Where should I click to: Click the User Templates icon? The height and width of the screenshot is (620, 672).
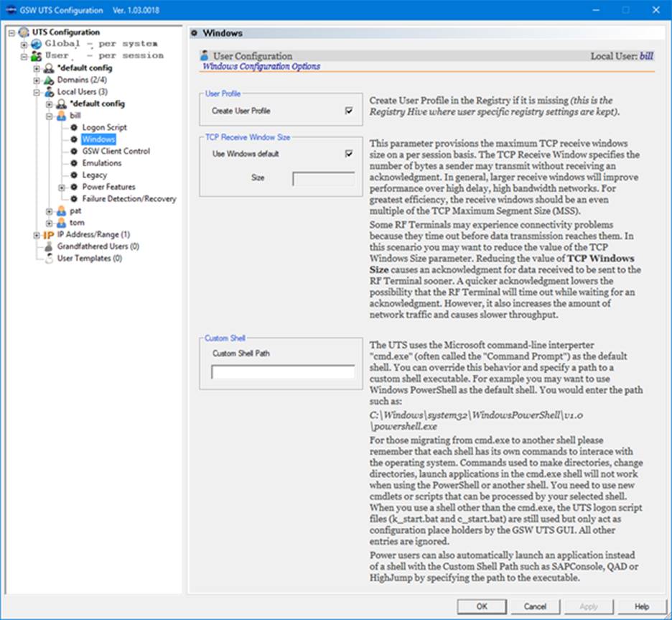(x=49, y=259)
